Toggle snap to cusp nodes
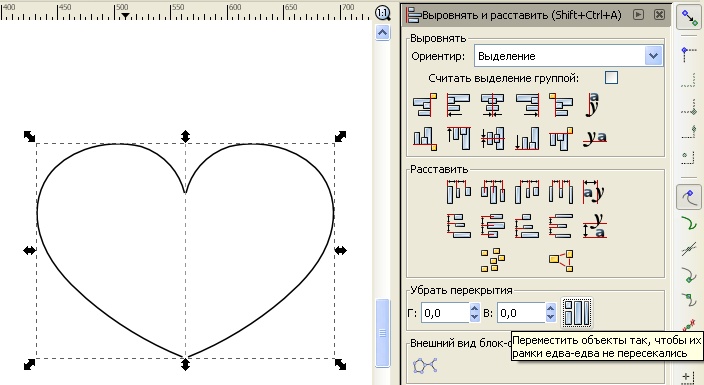This screenshot has height=385, width=704. coord(688,274)
